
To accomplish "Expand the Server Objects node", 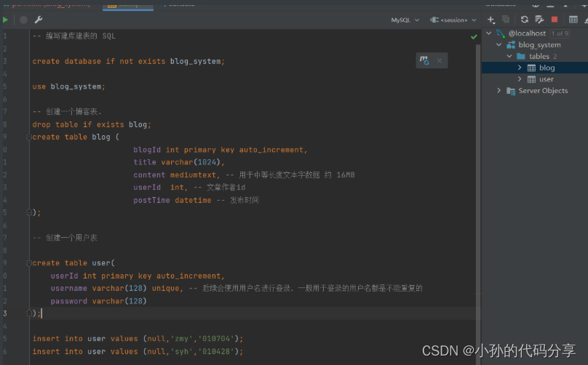I will (x=498, y=90).
